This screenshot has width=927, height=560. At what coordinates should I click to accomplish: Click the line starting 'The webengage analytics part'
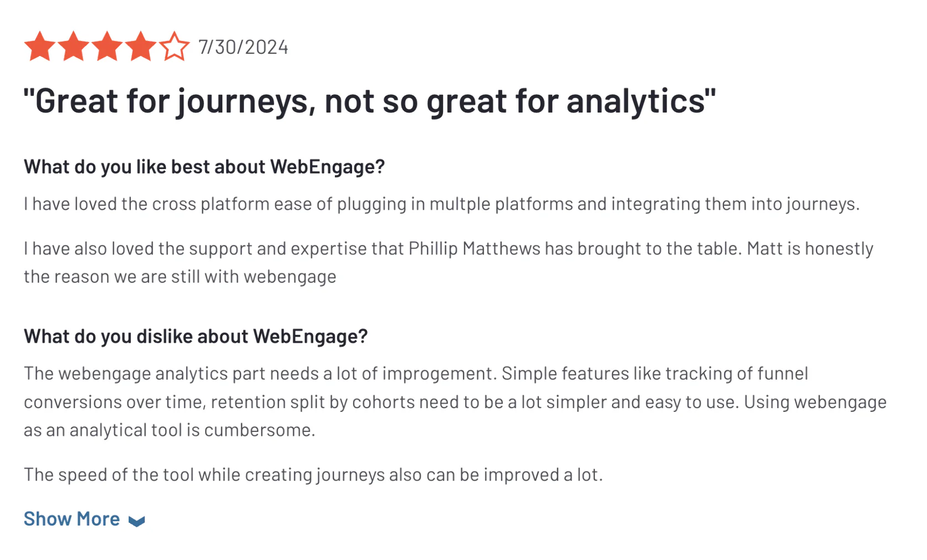416,374
